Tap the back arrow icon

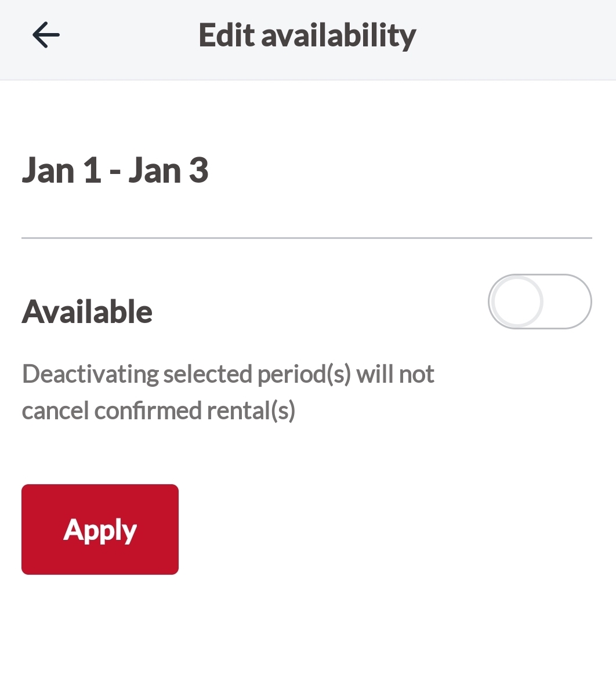point(46,35)
